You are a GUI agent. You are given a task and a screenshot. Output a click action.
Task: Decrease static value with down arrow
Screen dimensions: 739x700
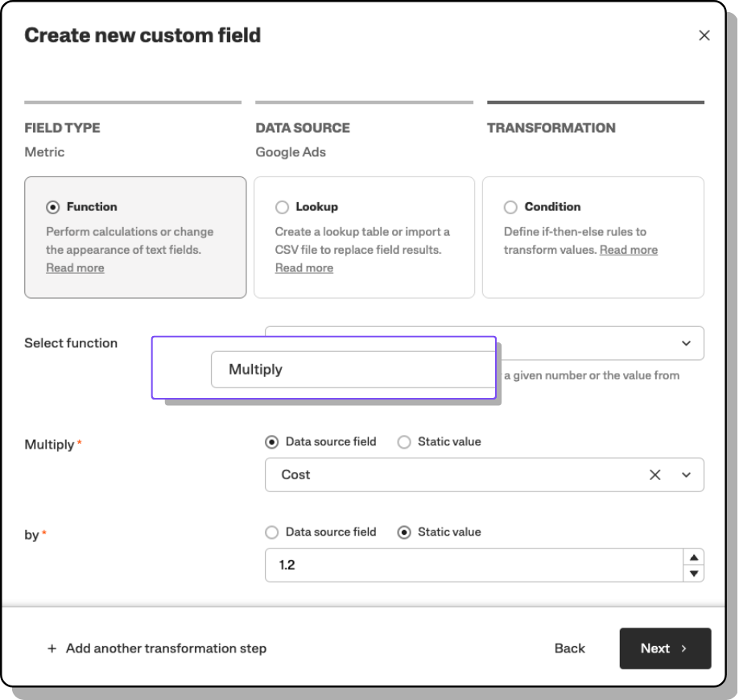point(693,574)
